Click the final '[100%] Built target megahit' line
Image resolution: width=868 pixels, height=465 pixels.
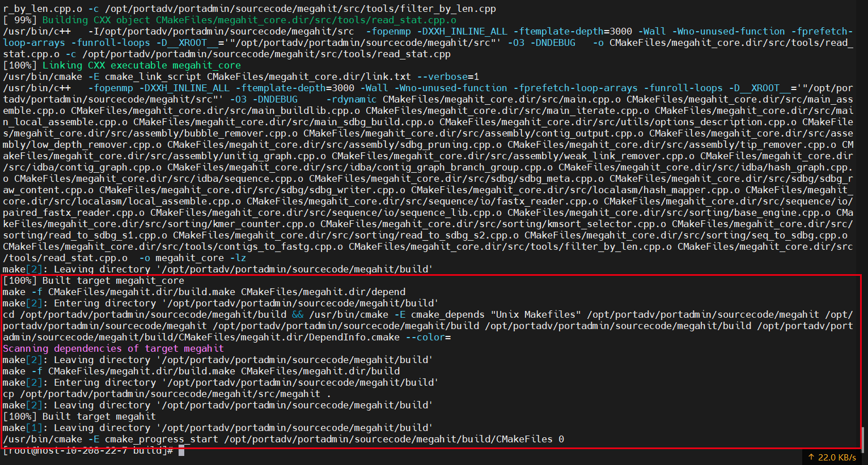pos(79,416)
